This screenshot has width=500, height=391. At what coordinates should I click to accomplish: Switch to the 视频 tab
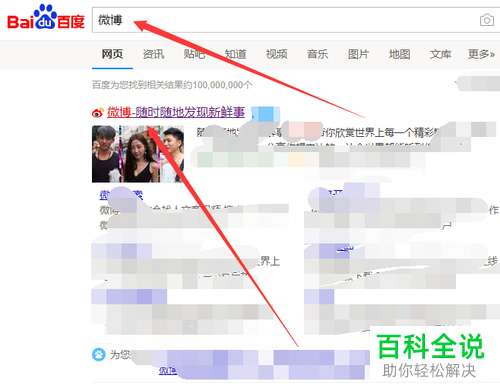pos(276,54)
